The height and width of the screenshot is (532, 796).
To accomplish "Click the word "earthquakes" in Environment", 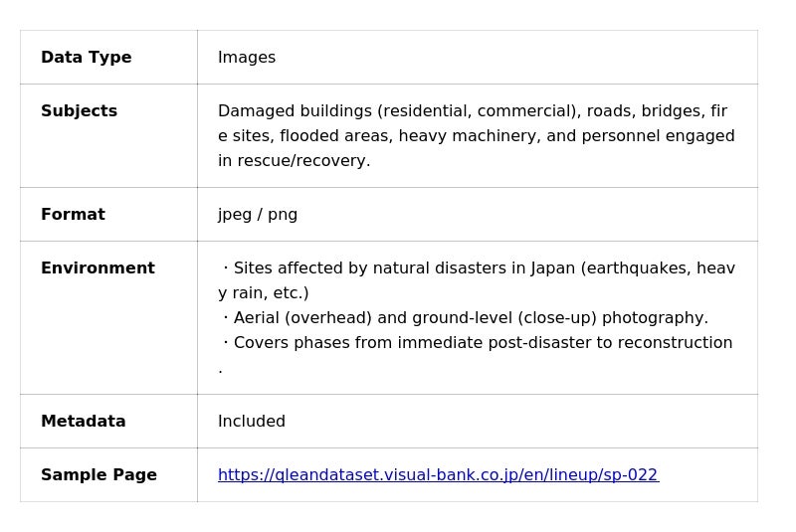I will (634, 268).
